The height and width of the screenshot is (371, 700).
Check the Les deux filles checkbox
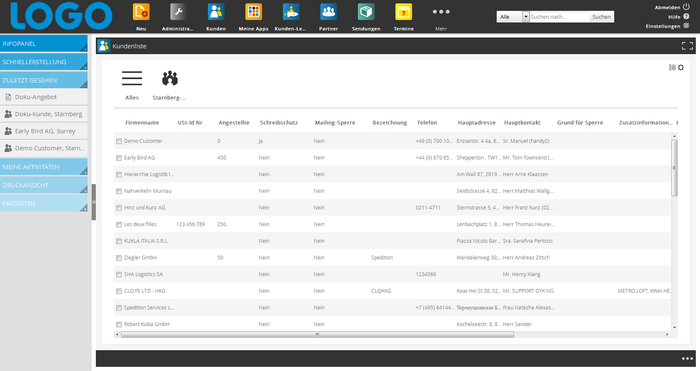tap(119, 225)
